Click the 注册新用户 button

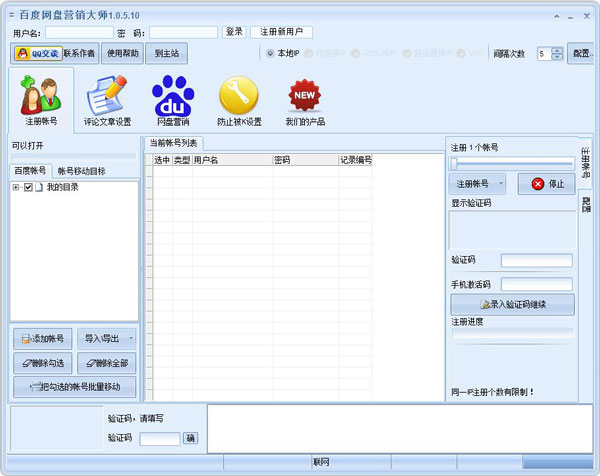pyautogui.click(x=281, y=32)
